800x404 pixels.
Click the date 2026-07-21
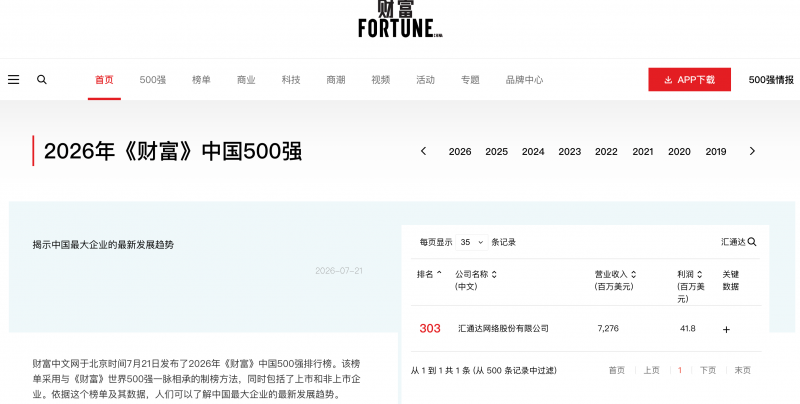coord(339,270)
